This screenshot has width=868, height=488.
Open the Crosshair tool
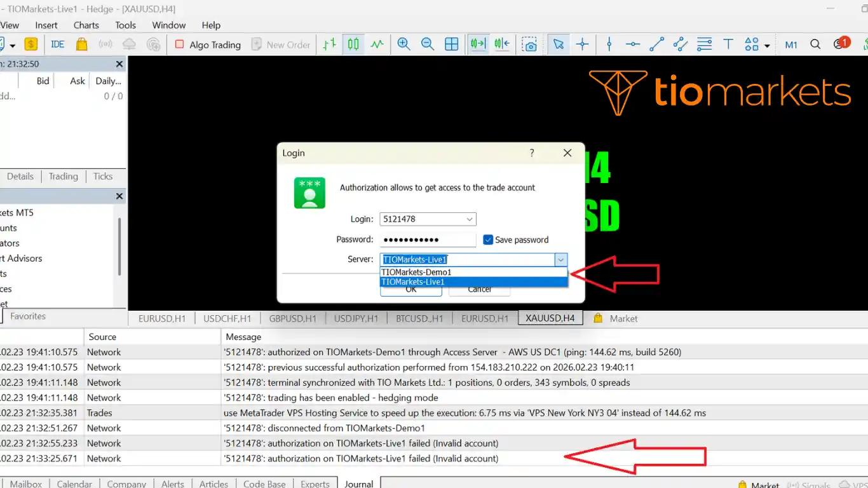click(x=582, y=44)
